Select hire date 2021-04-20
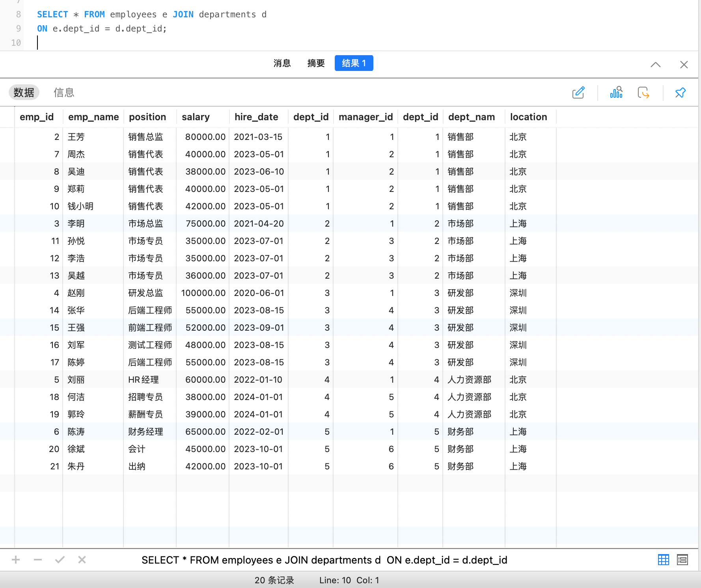The width and height of the screenshot is (701, 588). [259, 223]
